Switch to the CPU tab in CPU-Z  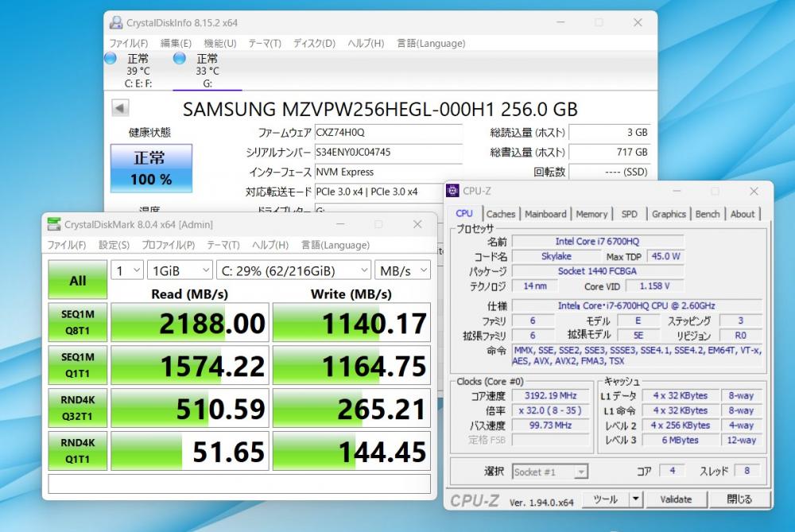(x=464, y=213)
